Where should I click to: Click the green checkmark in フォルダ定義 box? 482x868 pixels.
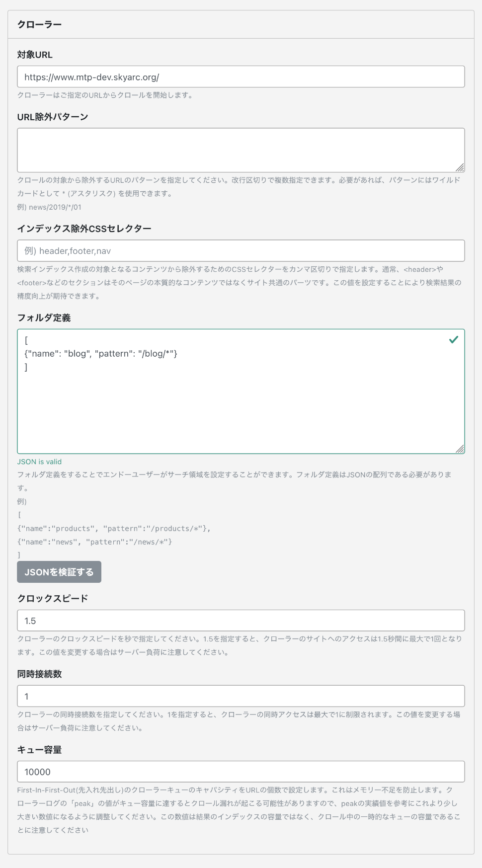click(x=453, y=340)
